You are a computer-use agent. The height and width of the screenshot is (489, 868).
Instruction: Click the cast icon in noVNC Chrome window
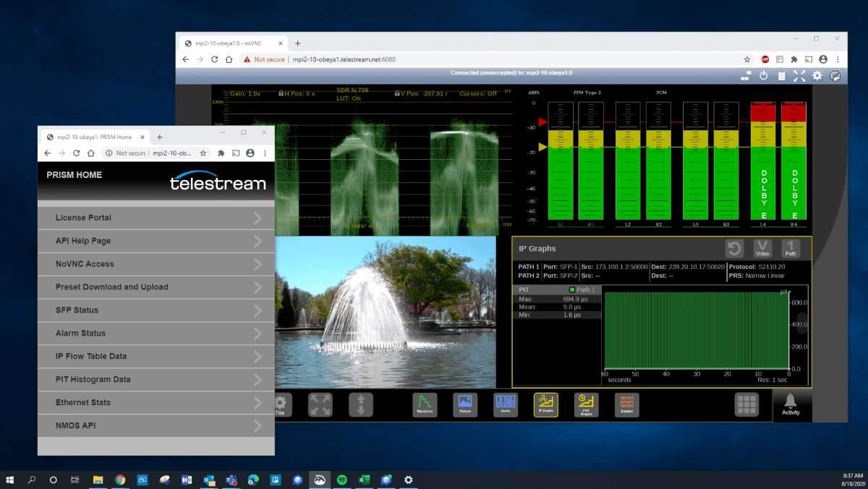point(809,59)
